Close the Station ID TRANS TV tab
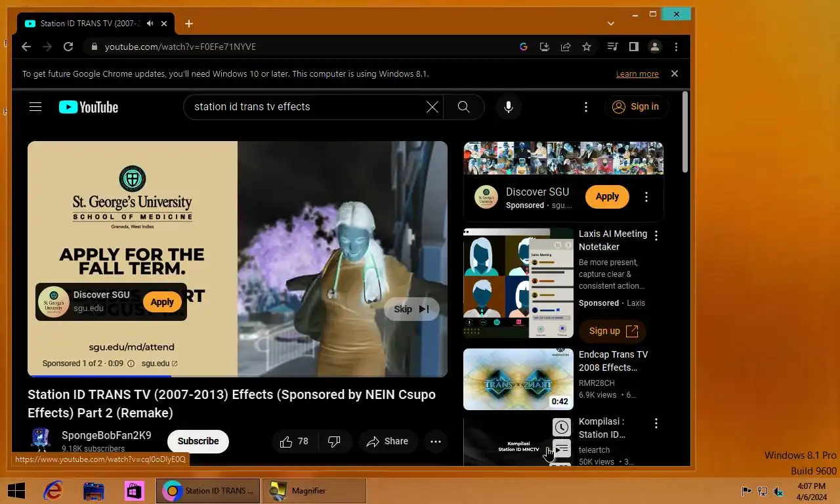840x504 pixels. tap(164, 24)
